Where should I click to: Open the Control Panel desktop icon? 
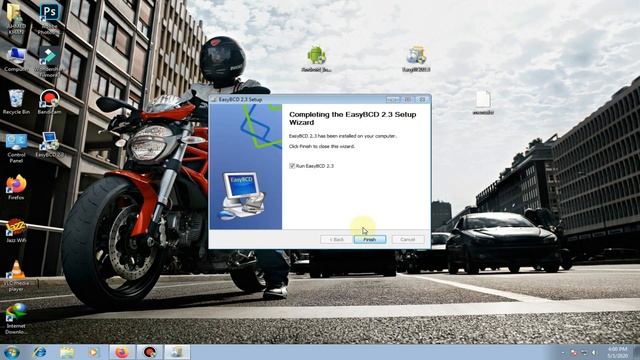(x=16, y=149)
